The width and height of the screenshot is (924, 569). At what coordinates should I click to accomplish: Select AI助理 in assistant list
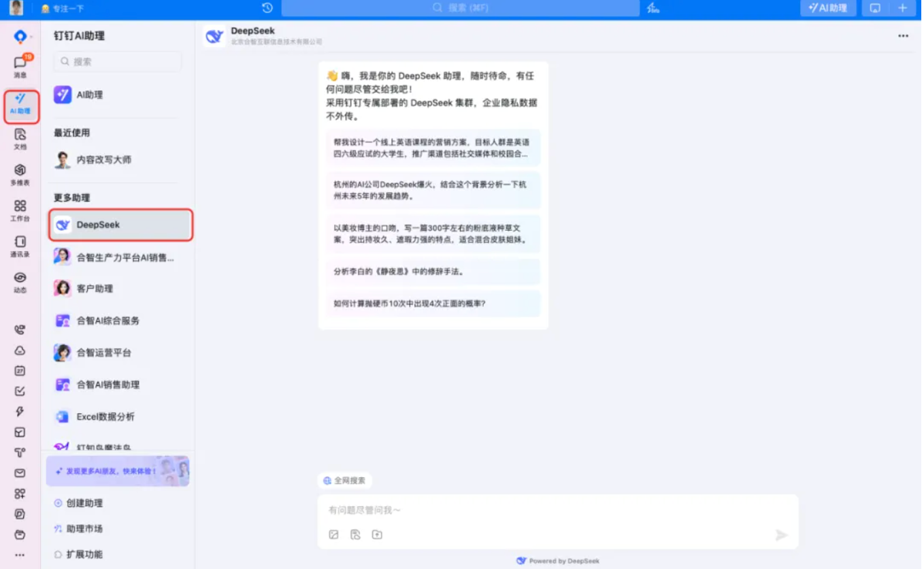[118, 95]
